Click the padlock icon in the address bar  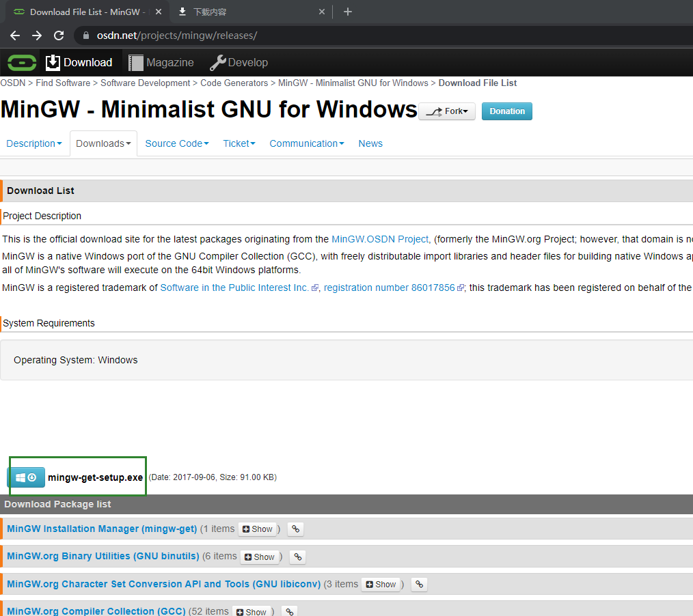85,35
